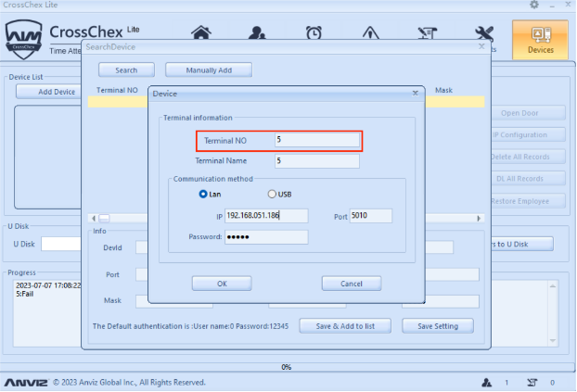
Task: Cancel the Device dialog
Action: tap(352, 283)
